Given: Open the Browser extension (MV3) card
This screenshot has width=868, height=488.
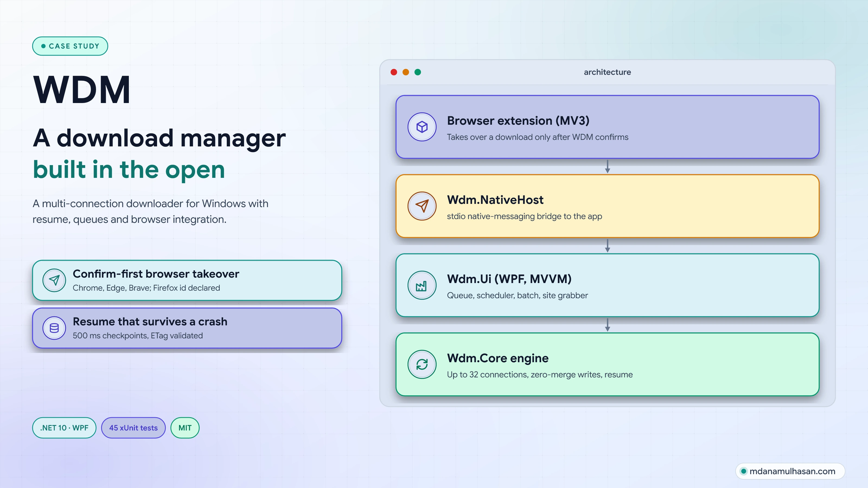Looking at the screenshot, I should tap(608, 127).
